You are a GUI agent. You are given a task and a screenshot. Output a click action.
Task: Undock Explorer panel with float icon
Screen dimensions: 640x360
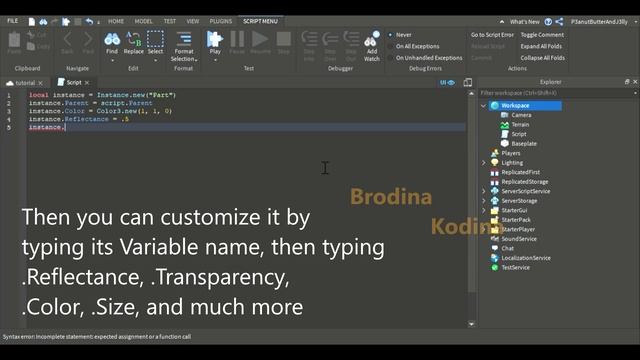click(627, 82)
